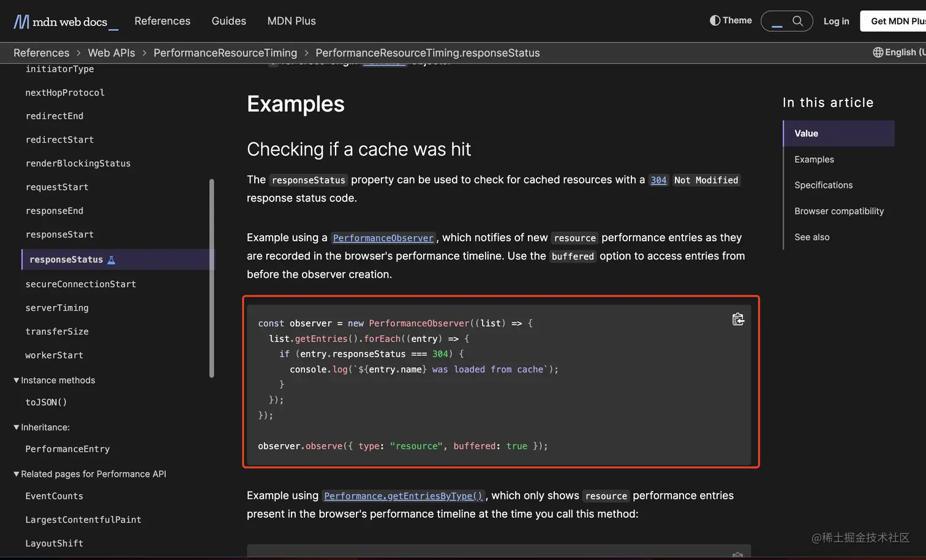Collapse Related pages for Performance API
Screen dimensions: 926x560
coord(90,474)
